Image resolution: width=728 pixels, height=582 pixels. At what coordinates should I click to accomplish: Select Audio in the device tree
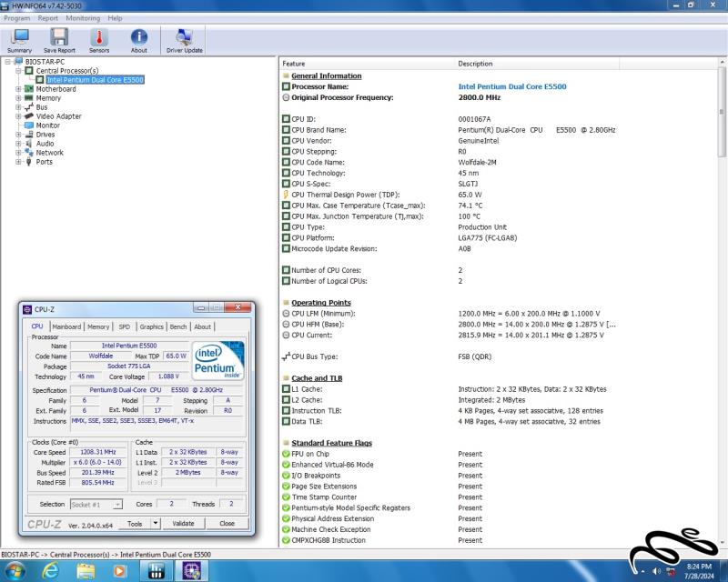click(x=45, y=144)
